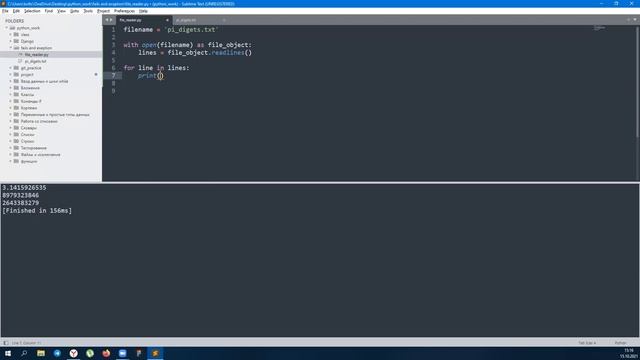640x360 pixels.
Task: Click the [Finished in 156ms] output text
Action: 37,211
